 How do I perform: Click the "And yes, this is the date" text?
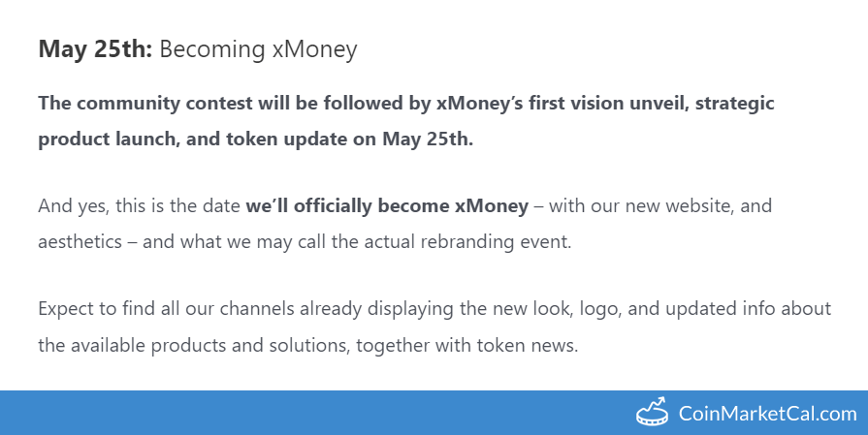[139, 205]
